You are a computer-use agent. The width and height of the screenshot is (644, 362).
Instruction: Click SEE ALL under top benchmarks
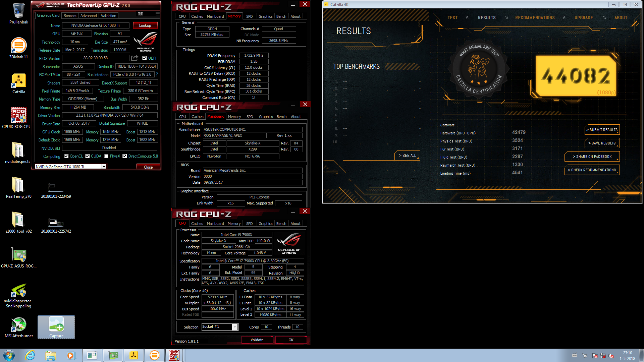pos(407,156)
